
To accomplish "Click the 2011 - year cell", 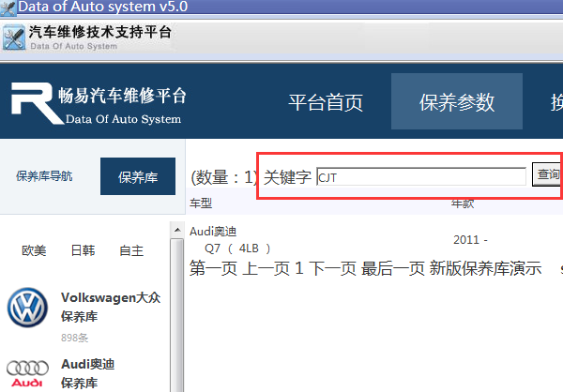I will tap(470, 240).
